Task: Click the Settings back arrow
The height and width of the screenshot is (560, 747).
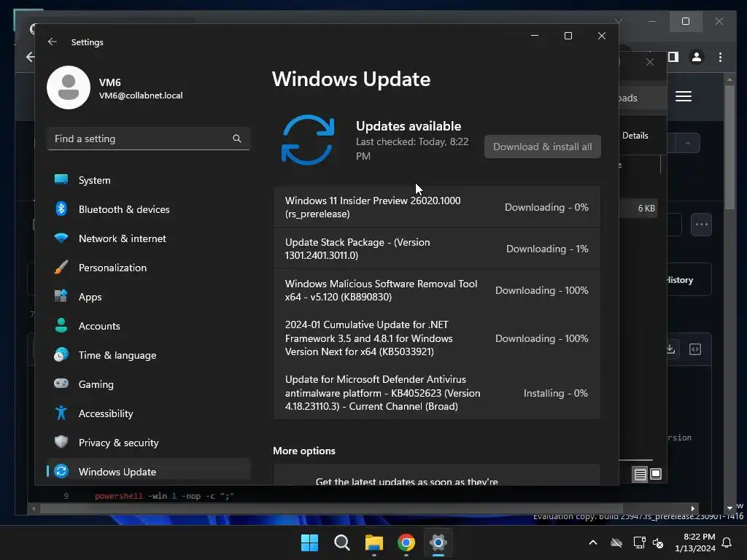Action: click(53, 42)
